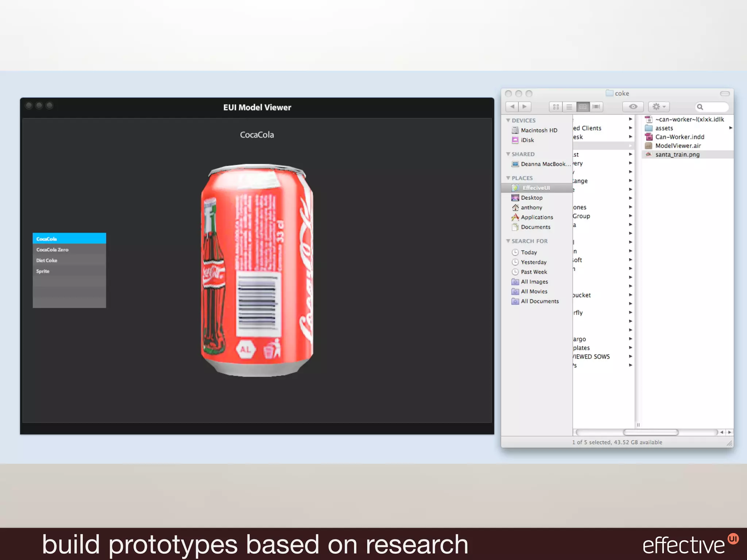Open Desktop from the Finder sidebar

(x=537, y=198)
